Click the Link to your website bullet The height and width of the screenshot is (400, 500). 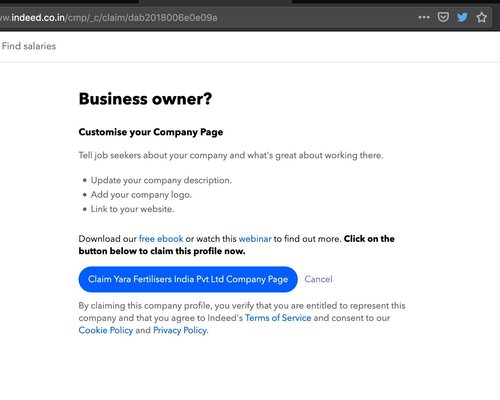pos(132,209)
